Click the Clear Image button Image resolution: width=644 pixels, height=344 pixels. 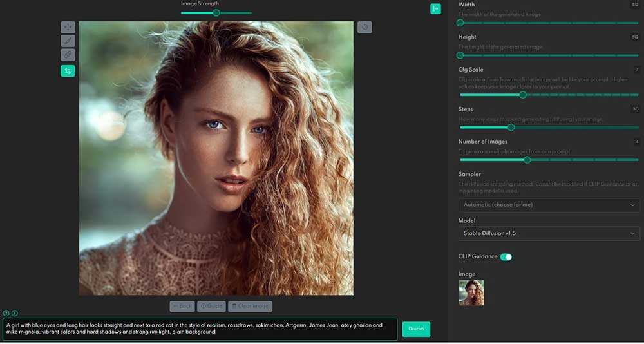click(251, 307)
